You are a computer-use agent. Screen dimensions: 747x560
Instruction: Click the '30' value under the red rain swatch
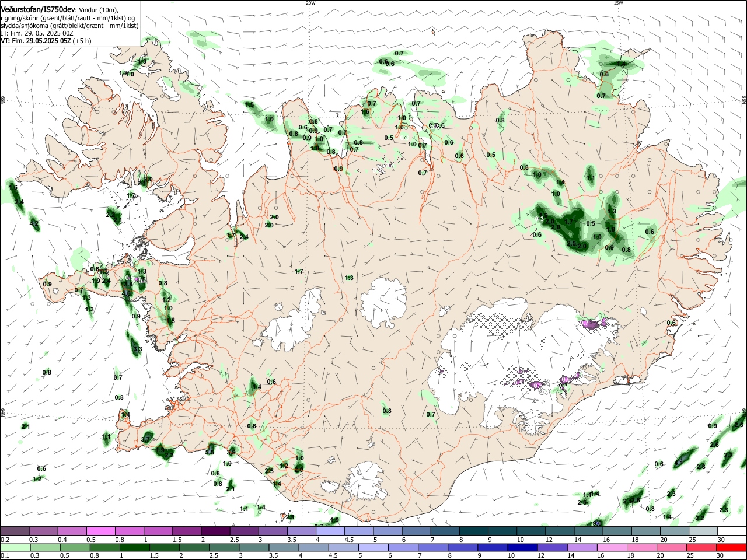click(x=721, y=556)
